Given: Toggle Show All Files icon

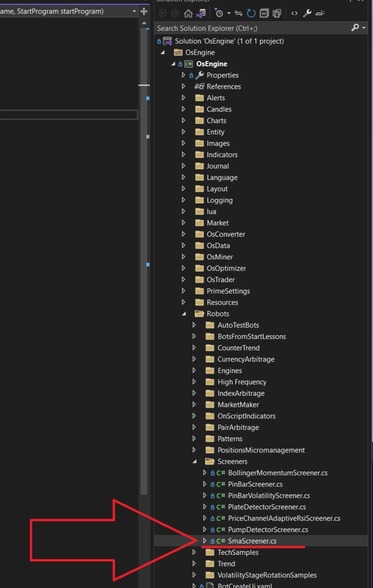Looking at the screenshot, I should click(x=277, y=13).
